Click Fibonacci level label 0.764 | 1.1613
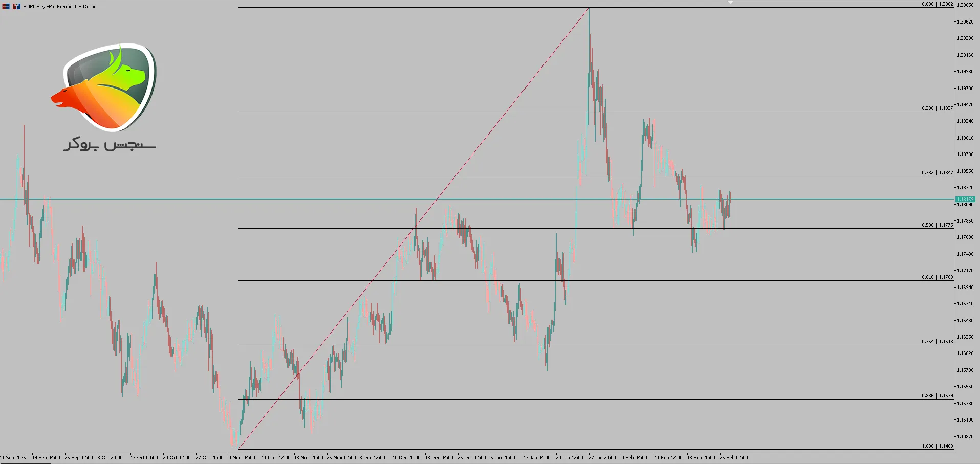The height and width of the screenshot is (464, 980). point(938,342)
